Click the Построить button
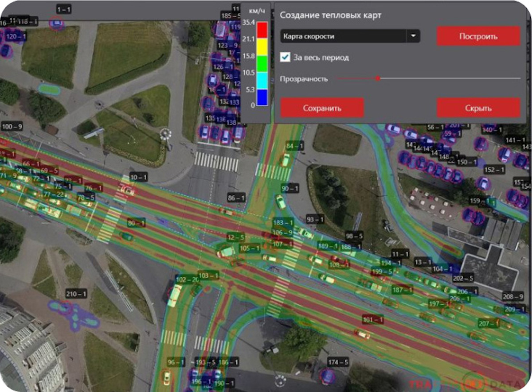 point(478,36)
